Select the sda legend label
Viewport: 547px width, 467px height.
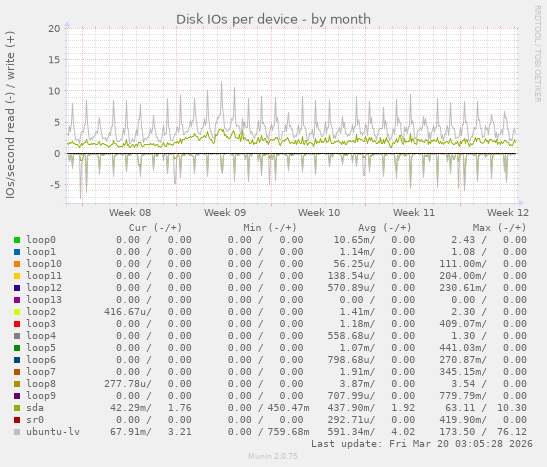coord(35,408)
